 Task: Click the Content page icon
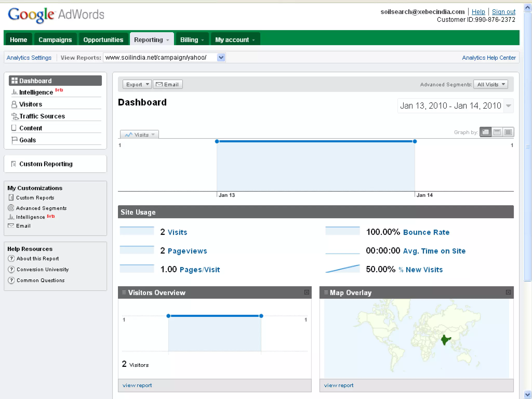coord(14,128)
